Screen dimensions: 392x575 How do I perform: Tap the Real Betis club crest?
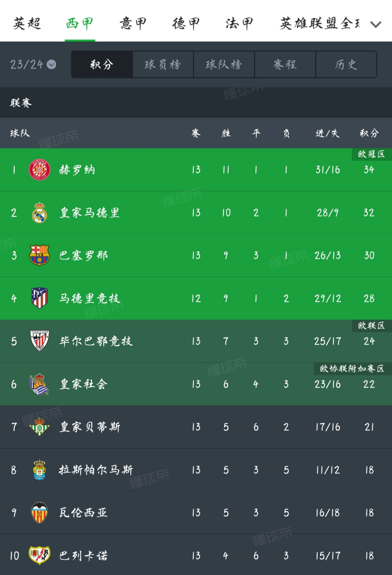coord(40,427)
